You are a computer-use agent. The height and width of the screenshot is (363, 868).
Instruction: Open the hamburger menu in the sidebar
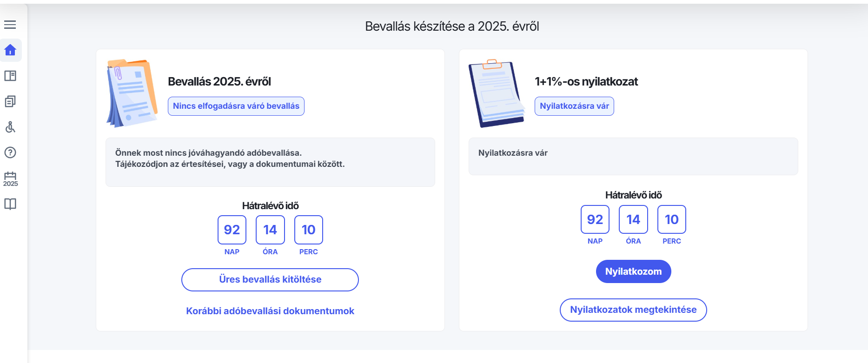click(10, 25)
